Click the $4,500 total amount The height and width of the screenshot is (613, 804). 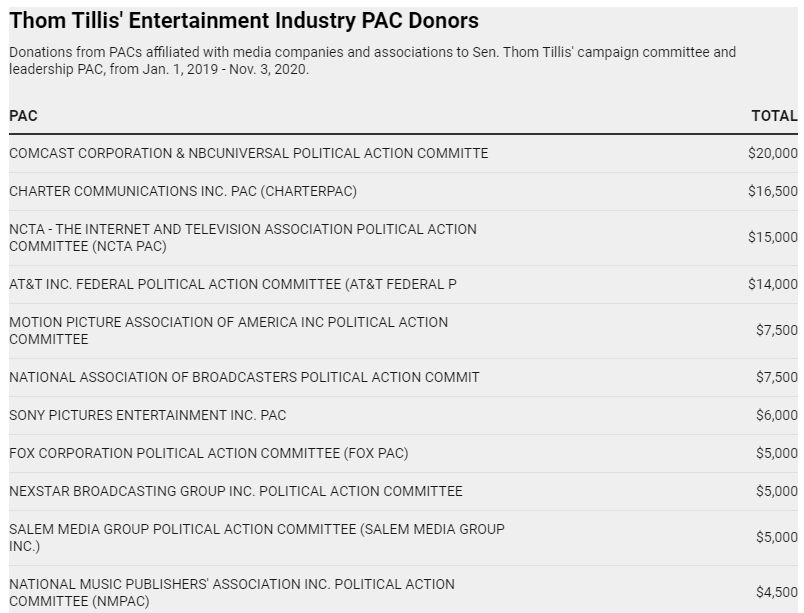coord(776,591)
